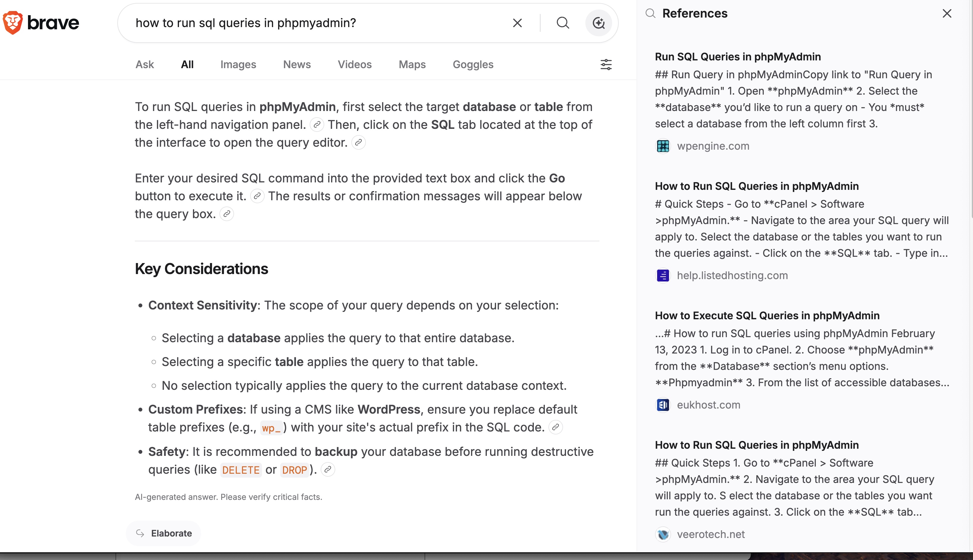Viewport: 973px width, 560px height.
Task: Click the 'Key Considerations' heading
Action: 201,269
